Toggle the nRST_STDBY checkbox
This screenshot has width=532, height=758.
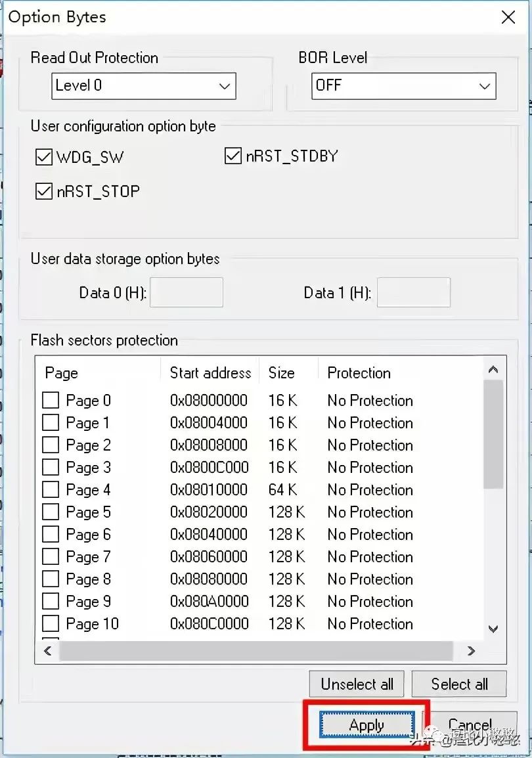click(x=233, y=156)
